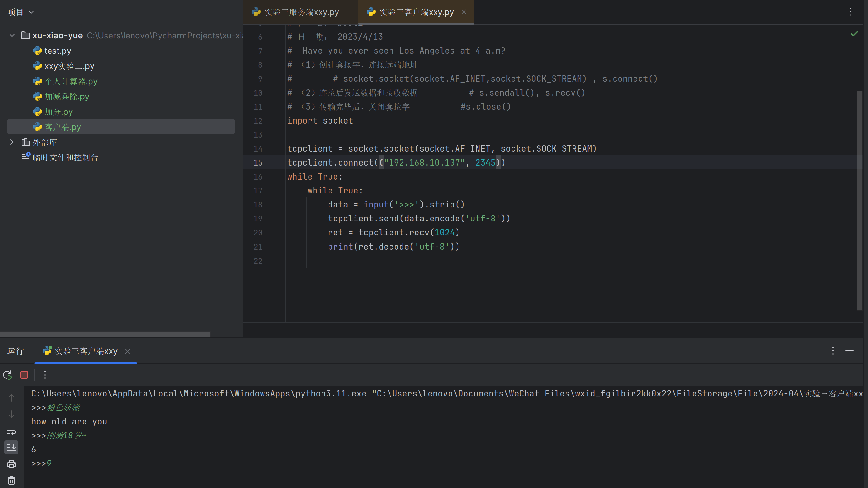Expand the 外部库 node
868x488 pixels.
pos(12,142)
